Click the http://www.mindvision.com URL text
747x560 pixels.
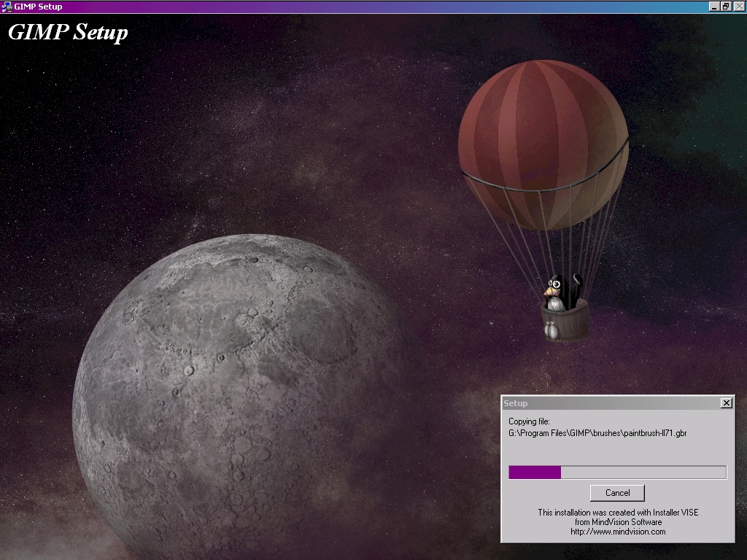(x=618, y=532)
